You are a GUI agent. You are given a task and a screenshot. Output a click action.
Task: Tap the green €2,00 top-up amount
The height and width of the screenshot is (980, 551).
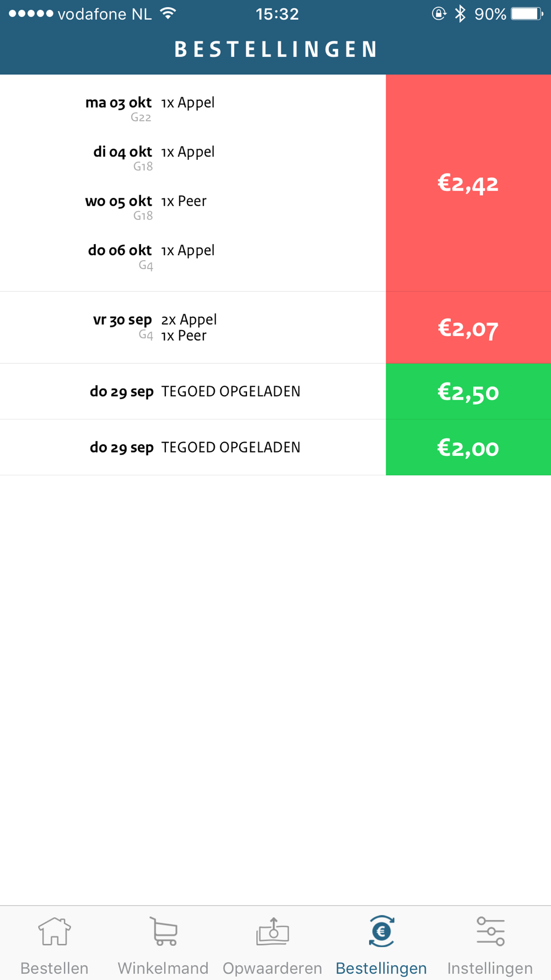tap(468, 447)
